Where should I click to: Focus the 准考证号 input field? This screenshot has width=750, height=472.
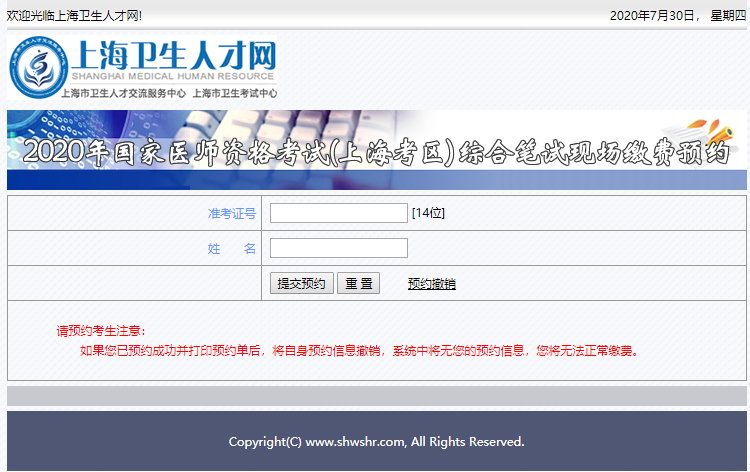[x=338, y=213]
